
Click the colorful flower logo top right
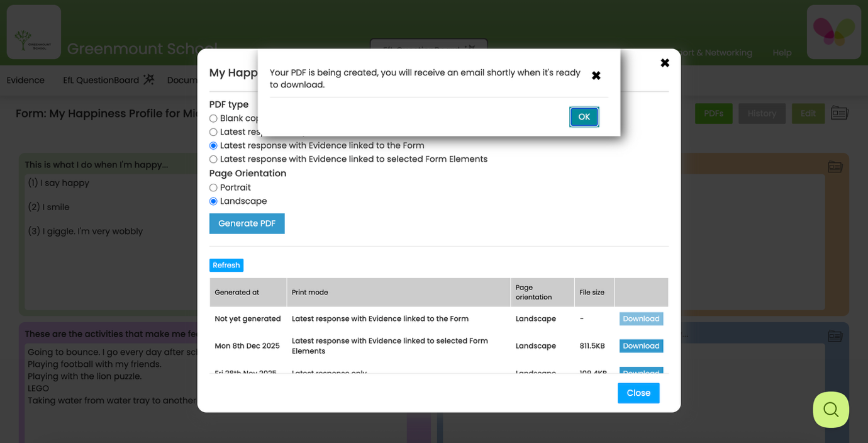(x=833, y=31)
